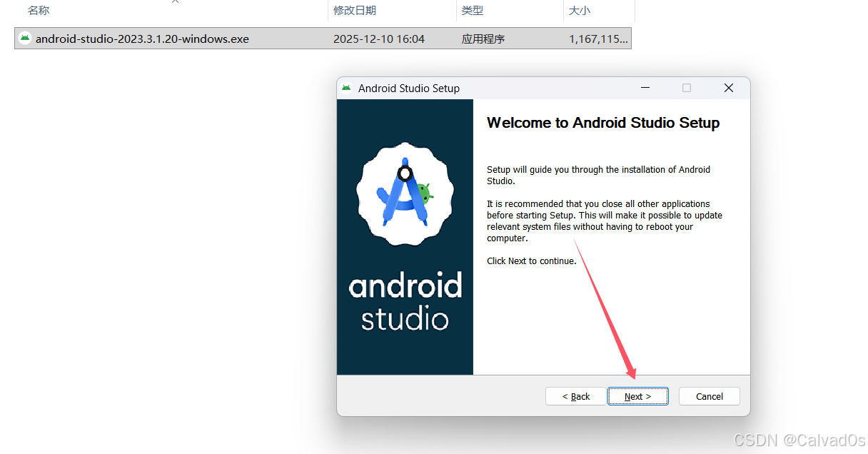The height and width of the screenshot is (454, 868).
Task: Click the file size 1,167,115 cell
Action: (x=599, y=39)
